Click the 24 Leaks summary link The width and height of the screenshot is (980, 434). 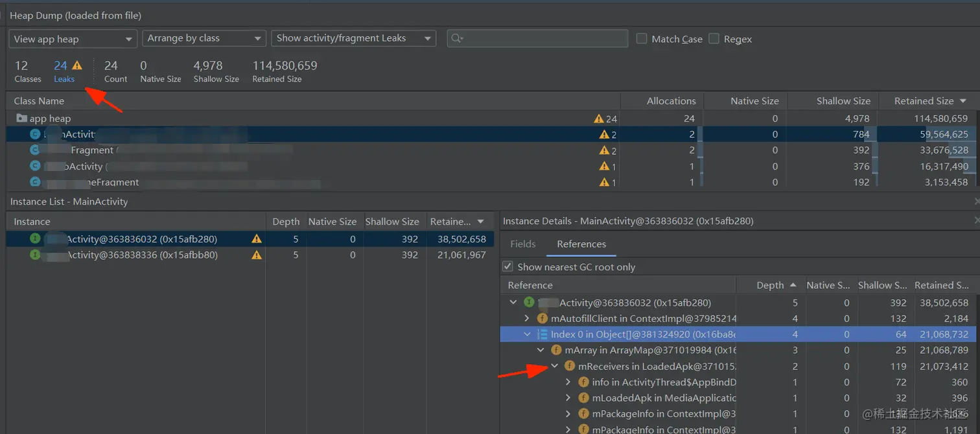(64, 71)
